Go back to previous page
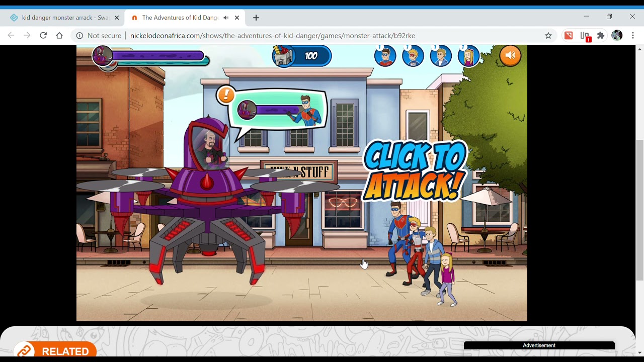This screenshot has height=362, width=644. point(11,36)
